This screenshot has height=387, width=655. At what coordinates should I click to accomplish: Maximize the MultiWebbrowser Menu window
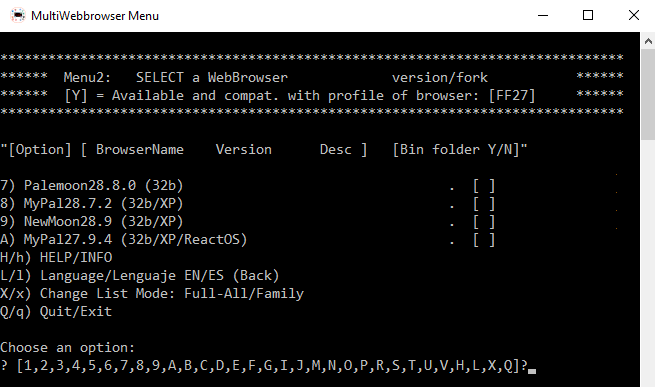click(588, 15)
